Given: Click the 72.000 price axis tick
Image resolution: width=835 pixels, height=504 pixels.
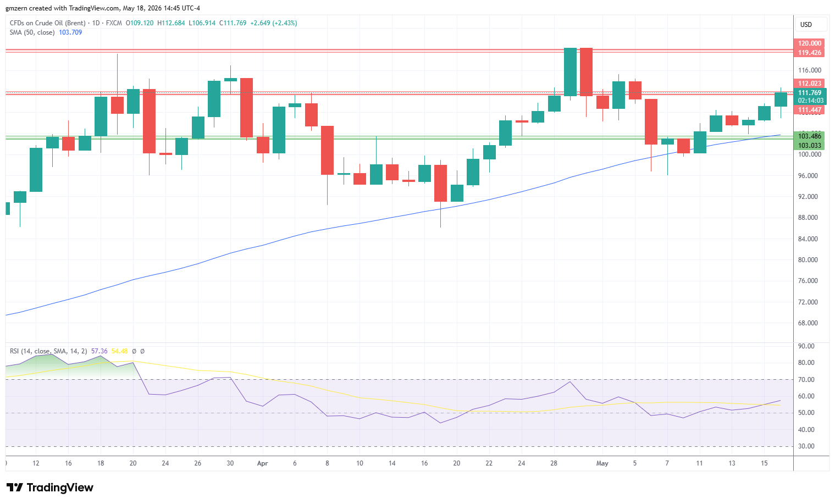Looking at the screenshot, I should pos(808,302).
